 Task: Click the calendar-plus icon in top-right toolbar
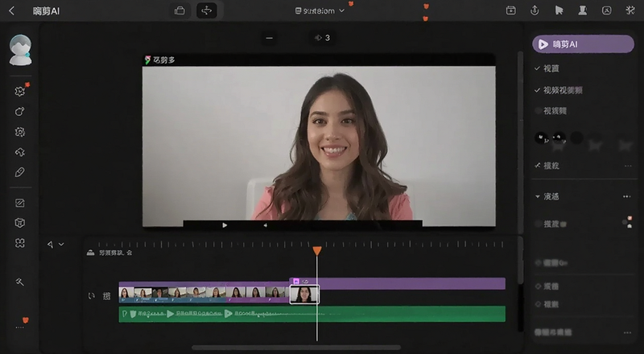510,10
